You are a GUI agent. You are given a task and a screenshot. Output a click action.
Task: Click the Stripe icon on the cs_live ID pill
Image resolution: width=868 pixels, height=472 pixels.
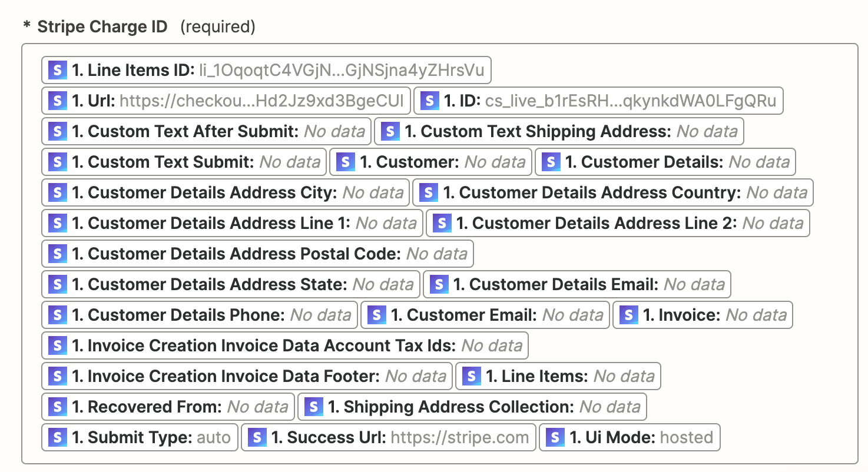click(429, 101)
